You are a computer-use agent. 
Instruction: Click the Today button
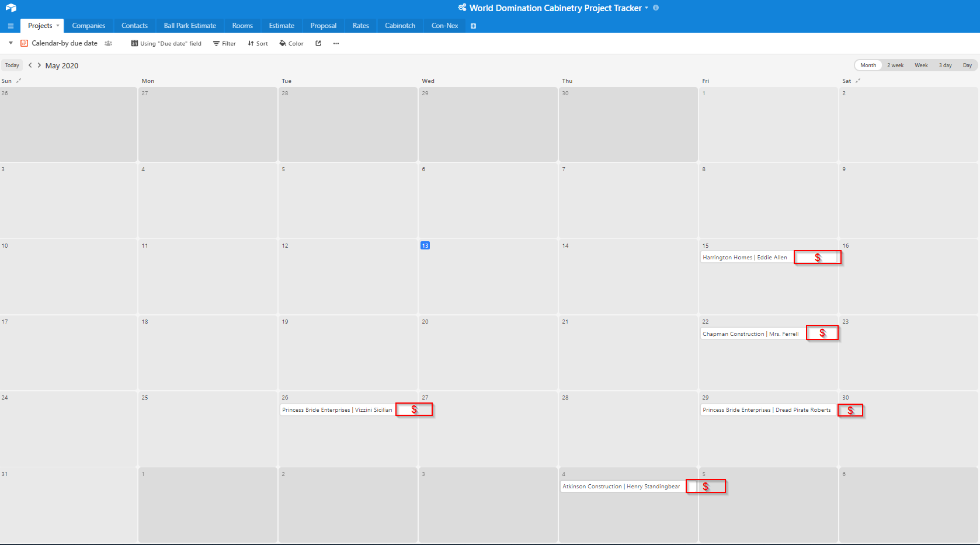tap(12, 65)
